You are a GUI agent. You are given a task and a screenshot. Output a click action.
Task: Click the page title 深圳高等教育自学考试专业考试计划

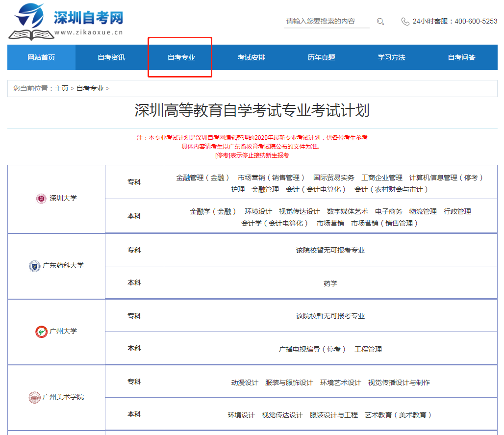coord(252,111)
